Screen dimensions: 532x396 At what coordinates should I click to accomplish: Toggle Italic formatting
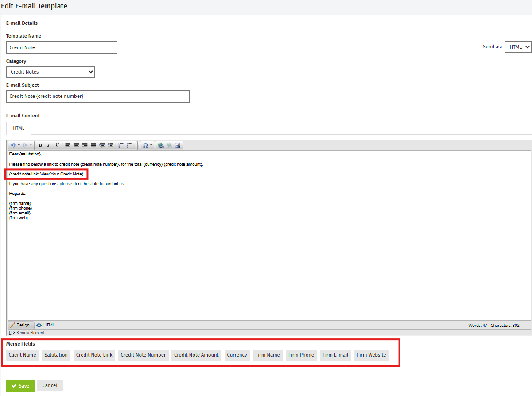pos(49,145)
